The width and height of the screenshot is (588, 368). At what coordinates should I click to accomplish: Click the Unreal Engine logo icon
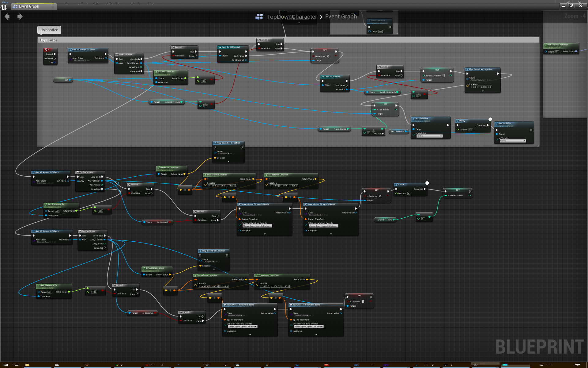click(x=4, y=6)
